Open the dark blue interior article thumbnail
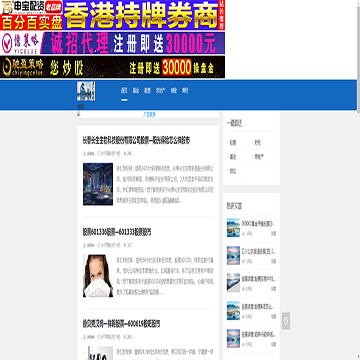Image resolution: width=360 pixels, height=360 pixels. pos(98,184)
